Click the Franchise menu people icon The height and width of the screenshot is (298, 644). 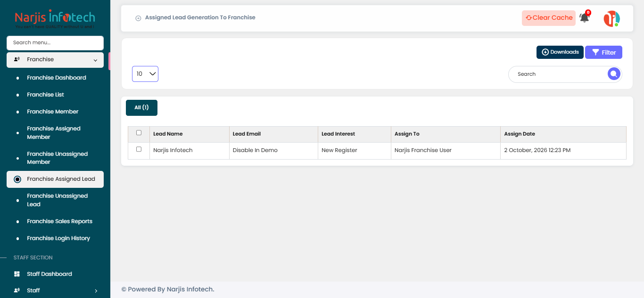(17, 59)
